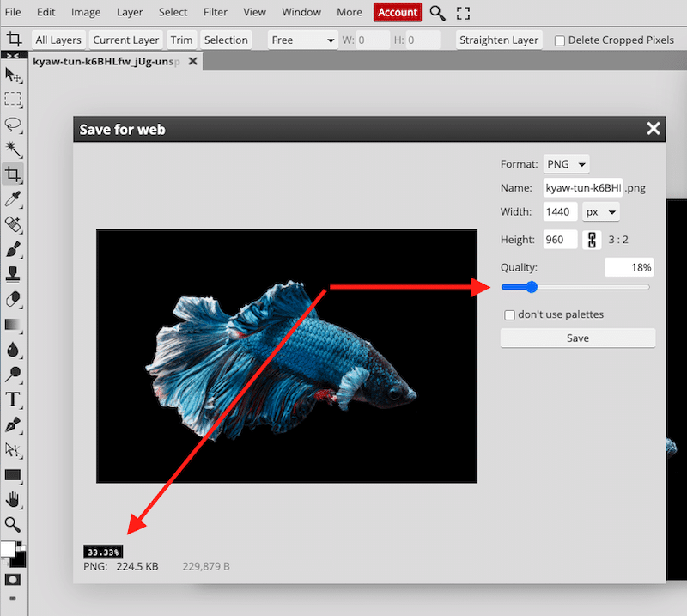The height and width of the screenshot is (616, 687).
Task: Toggle the aspect ratio chain link
Action: click(592, 240)
